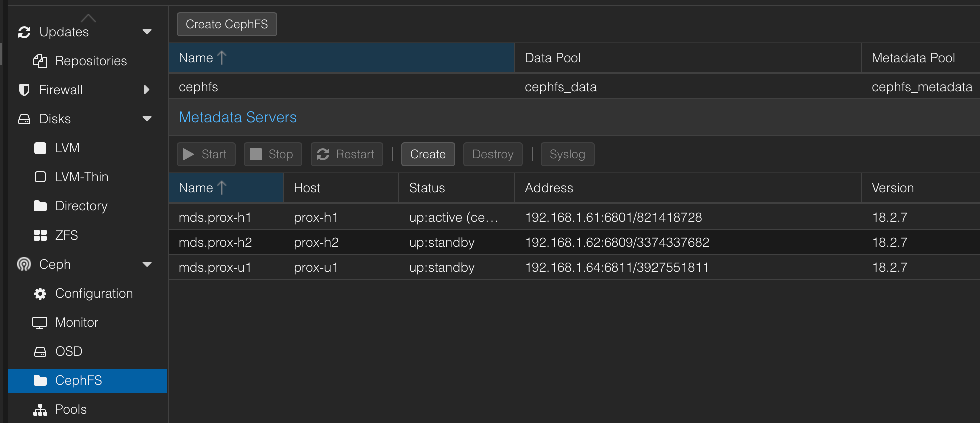Click the cephfs_metadata cell
The height and width of the screenshot is (423, 980).
[922, 87]
